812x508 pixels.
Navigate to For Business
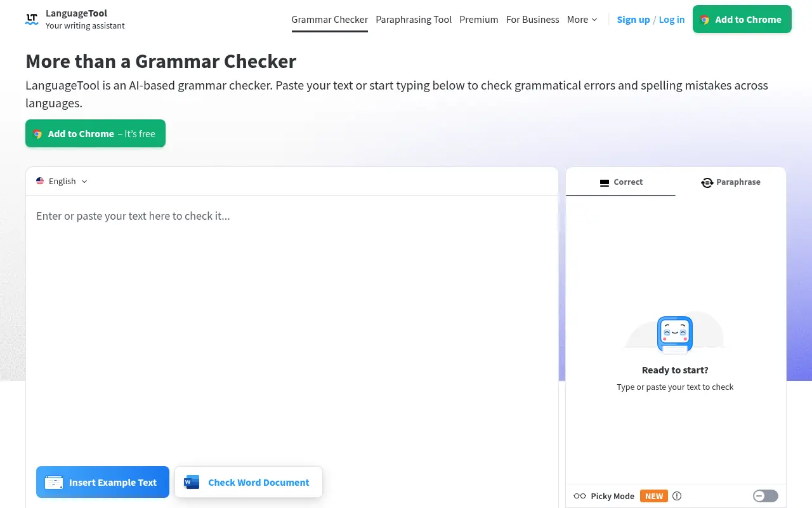[532, 20]
